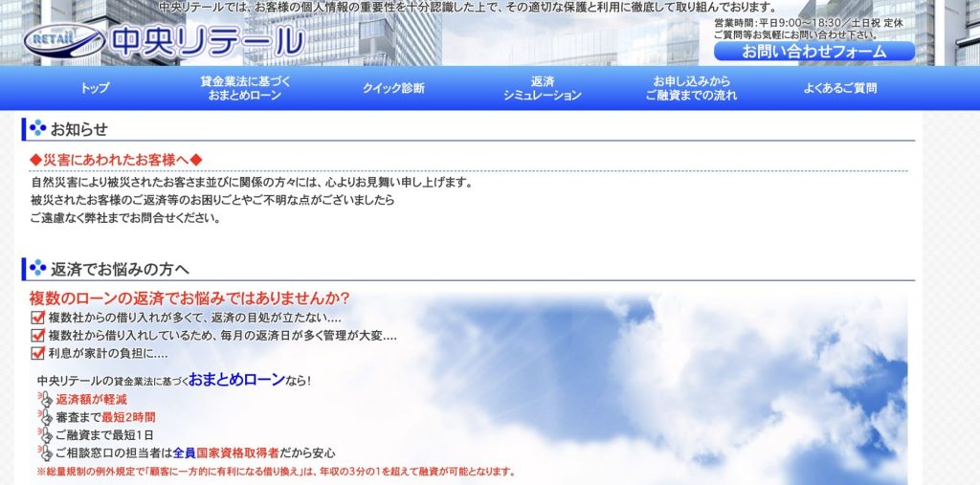Click the 国家資格取得者 red text
Viewport: 980px width, 485px height.
pos(237,453)
